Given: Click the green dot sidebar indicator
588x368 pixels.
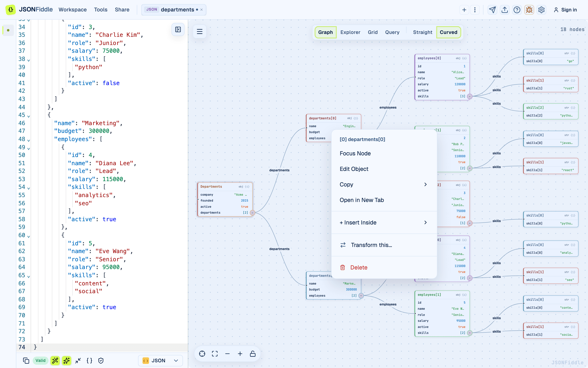Looking at the screenshot, I should point(8,30).
